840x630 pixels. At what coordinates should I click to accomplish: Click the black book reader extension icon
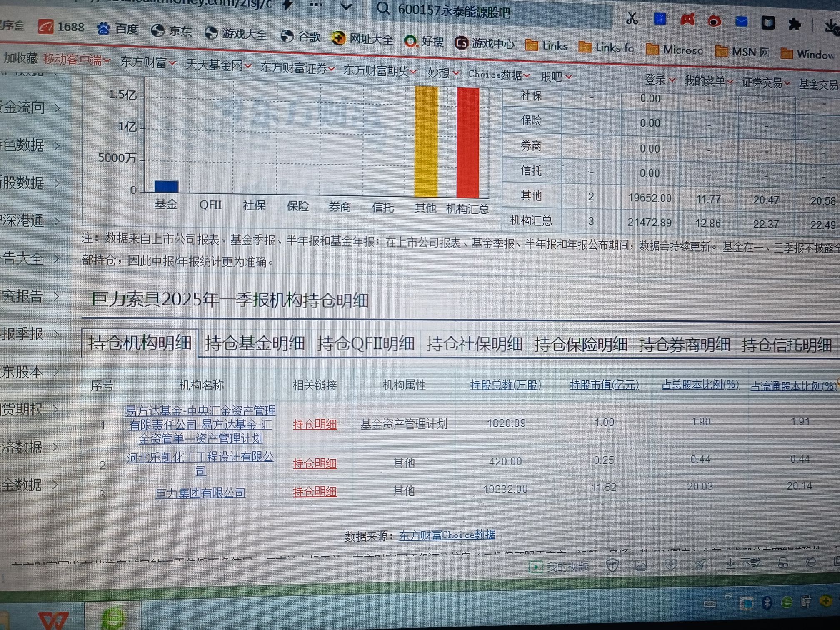tap(768, 22)
